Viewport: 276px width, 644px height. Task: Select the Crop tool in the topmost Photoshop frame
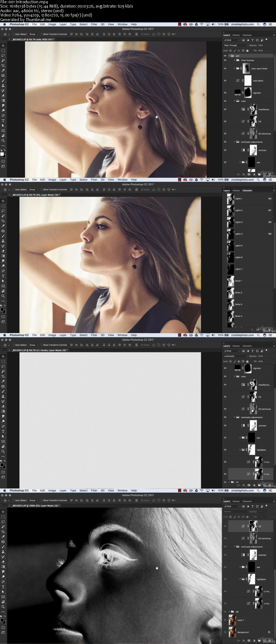coord(3,66)
